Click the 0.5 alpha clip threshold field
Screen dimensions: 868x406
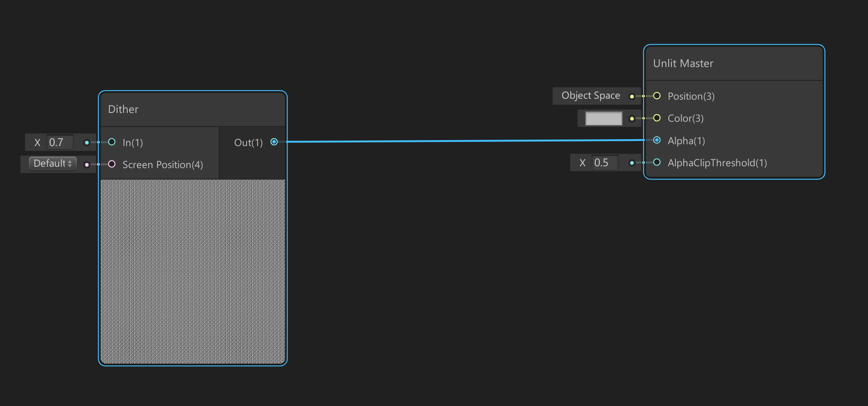point(604,163)
